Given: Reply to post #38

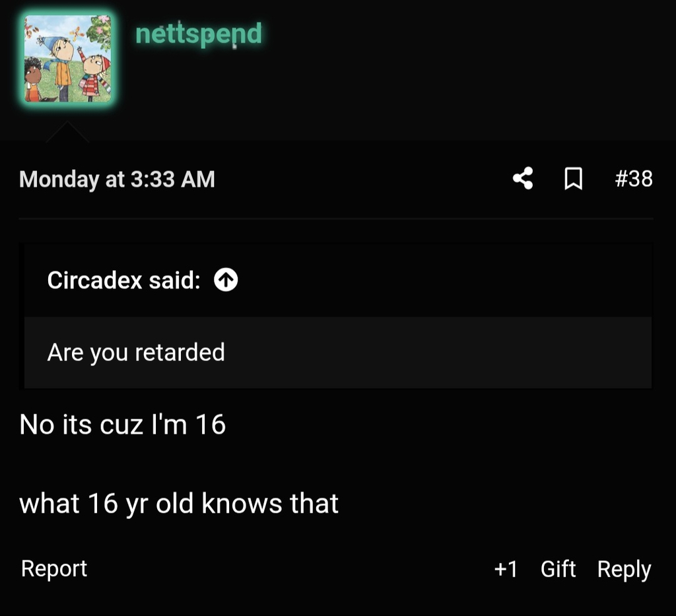Looking at the screenshot, I should click(623, 568).
